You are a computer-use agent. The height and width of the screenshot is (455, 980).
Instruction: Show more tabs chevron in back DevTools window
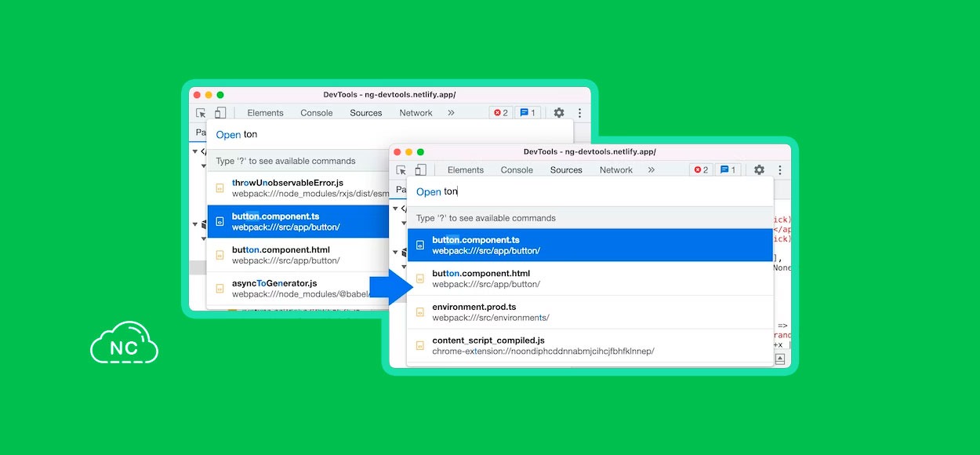[451, 113]
